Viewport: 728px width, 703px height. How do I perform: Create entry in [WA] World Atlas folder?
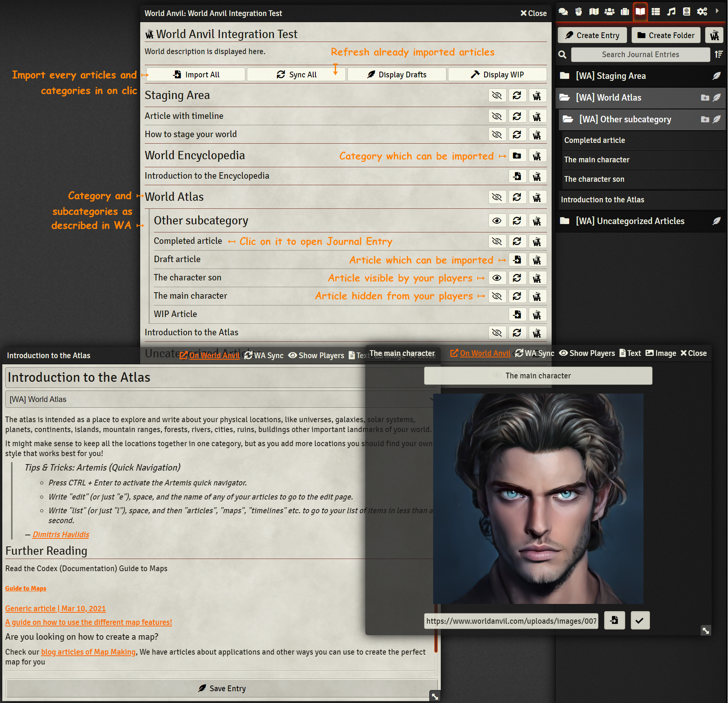click(717, 98)
